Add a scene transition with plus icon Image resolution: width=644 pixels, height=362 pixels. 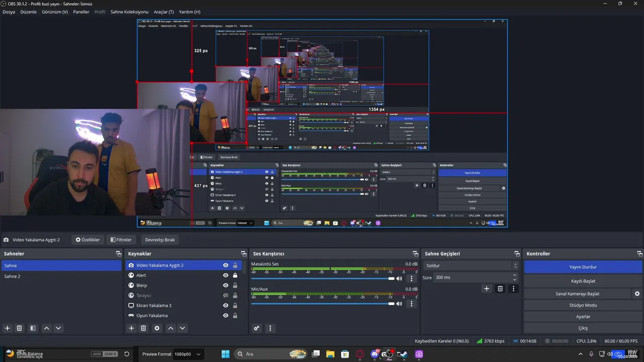pyautogui.click(x=487, y=289)
